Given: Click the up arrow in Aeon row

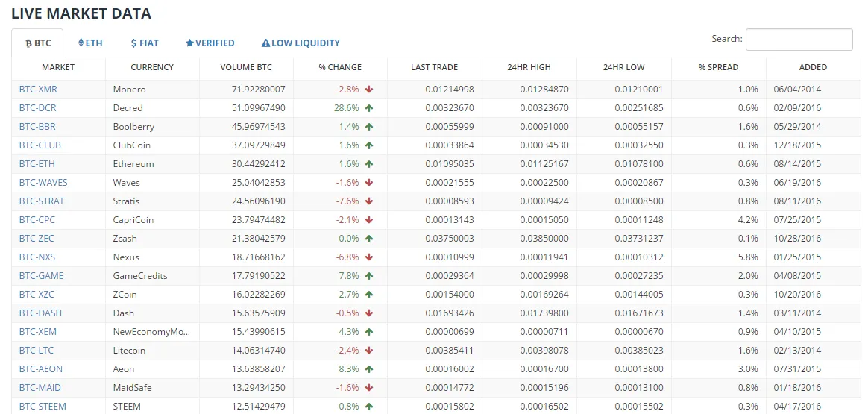Looking at the screenshot, I should pos(369,368).
